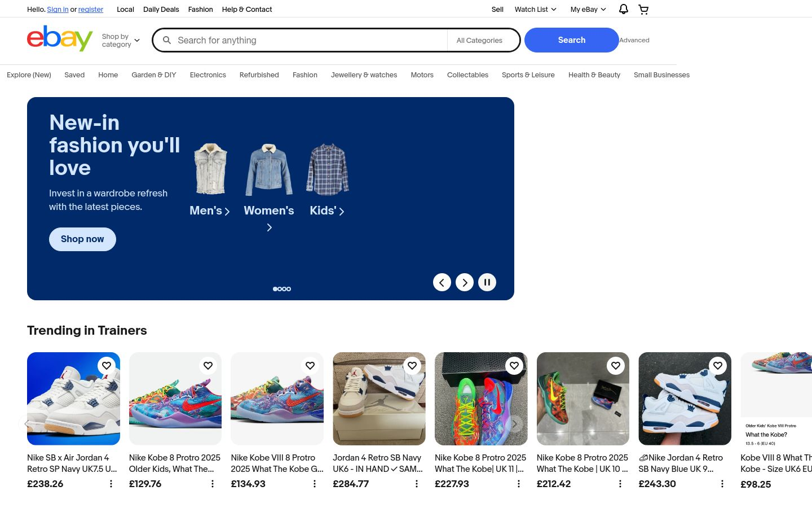Open Collectables category
Screen dimensions: 812x508
tap(468, 75)
